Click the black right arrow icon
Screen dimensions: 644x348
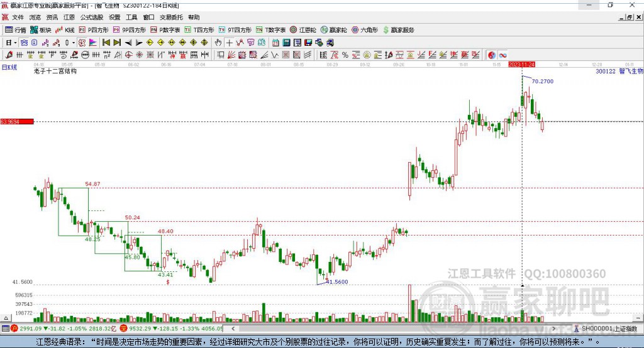pyautogui.click(x=139, y=42)
